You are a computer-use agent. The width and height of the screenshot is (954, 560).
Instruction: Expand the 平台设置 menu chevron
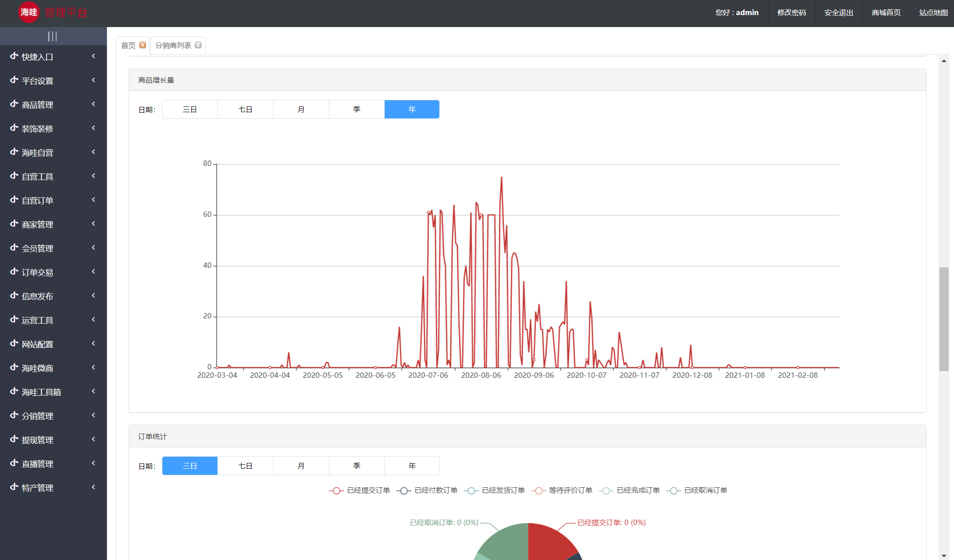pyautogui.click(x=94, y=80)
